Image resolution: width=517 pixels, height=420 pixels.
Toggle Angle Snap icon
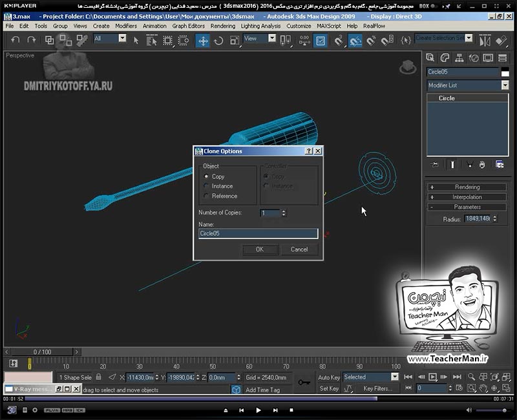[x=355, y=41]
